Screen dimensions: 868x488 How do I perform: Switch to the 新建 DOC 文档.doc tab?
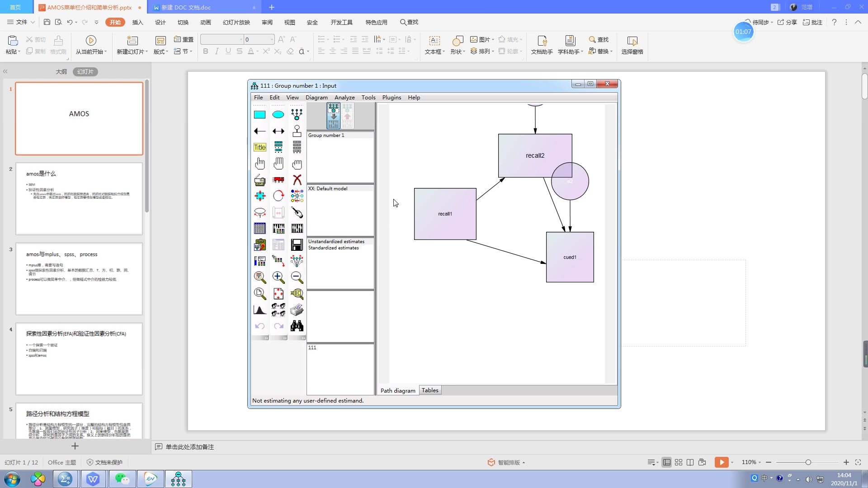point(186,7)
